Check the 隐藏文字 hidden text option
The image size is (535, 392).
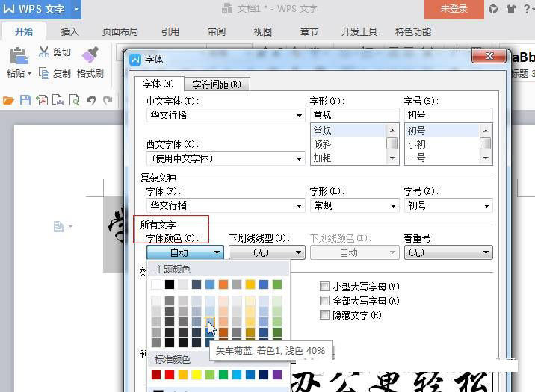click(x=324, y=315)
